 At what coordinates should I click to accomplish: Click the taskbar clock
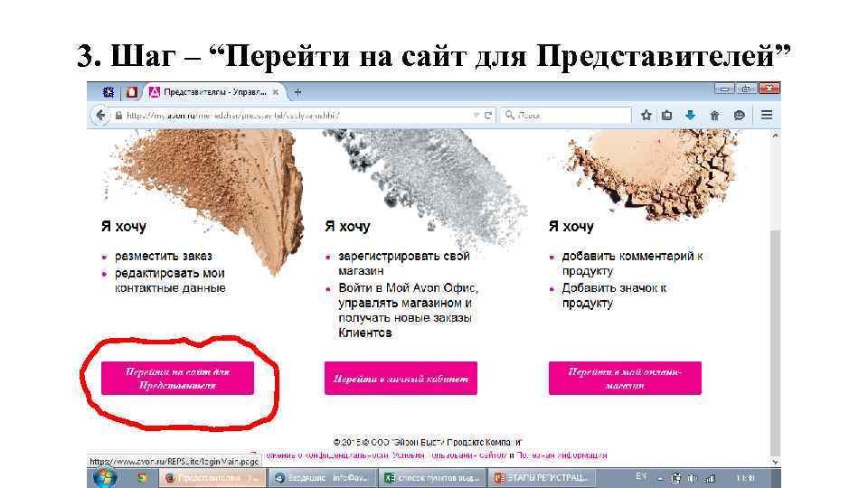tap(746, 477)
